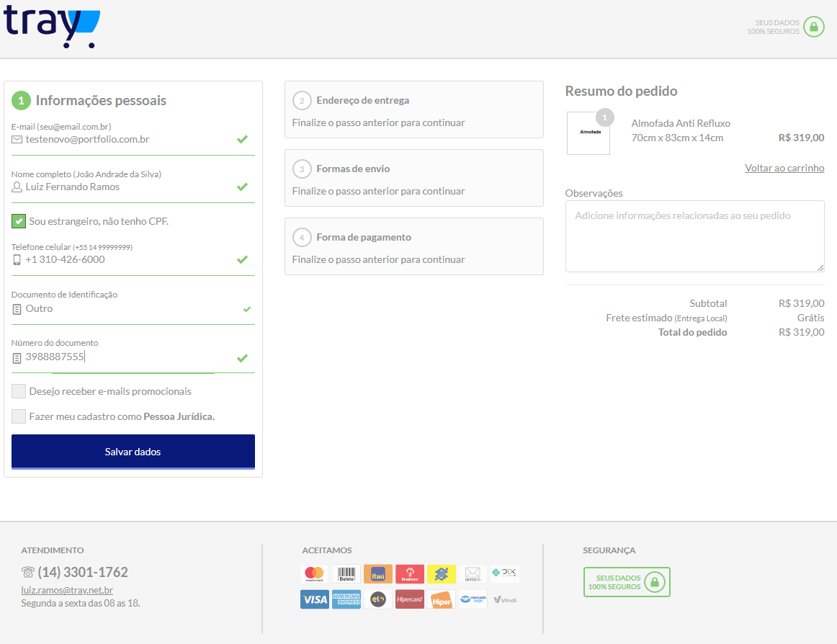The width and height of the screenshot is (837, 644).
Task: Click the Endereço de entrega step heading
Action: click(363, 100)
